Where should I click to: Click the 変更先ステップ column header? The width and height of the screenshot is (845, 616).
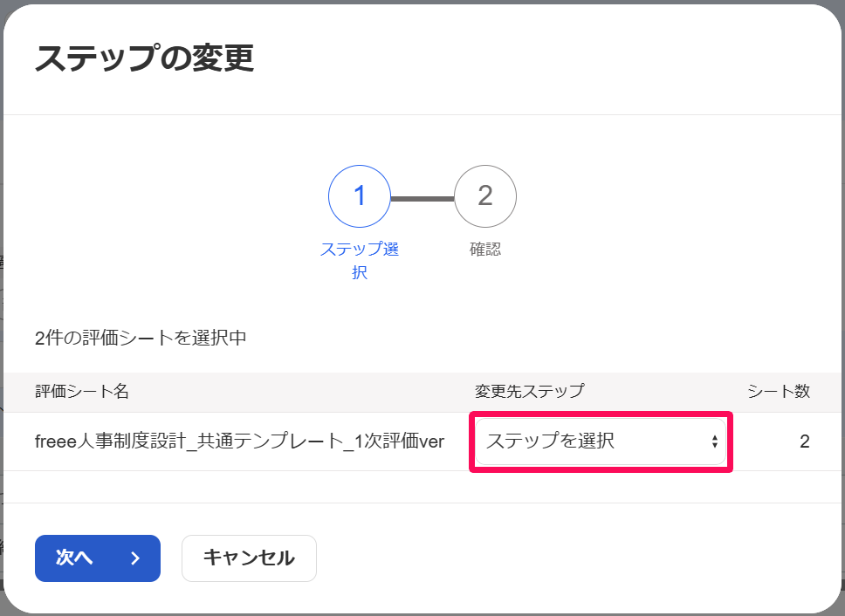[529, 392]
